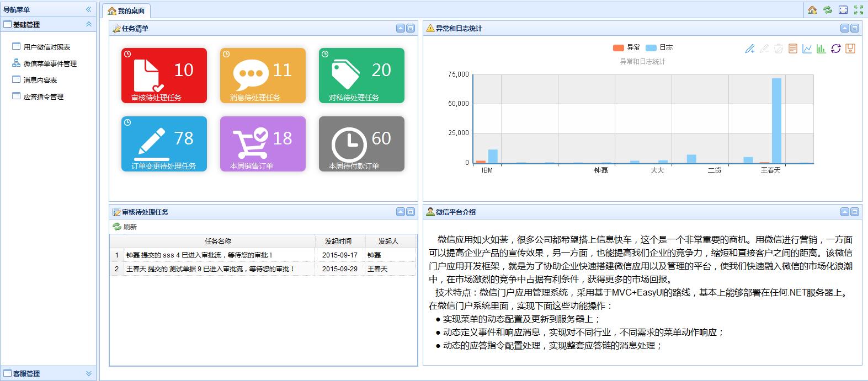Collapse the 任务清单 panel
The image size is (868, 381).
pyautogui.click(x=401, y=28)
